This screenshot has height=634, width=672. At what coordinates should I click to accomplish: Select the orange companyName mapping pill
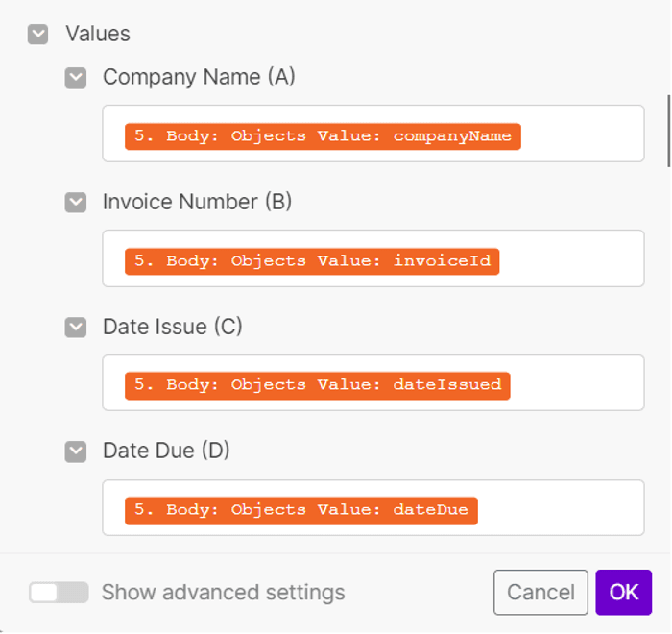(323, 135)
